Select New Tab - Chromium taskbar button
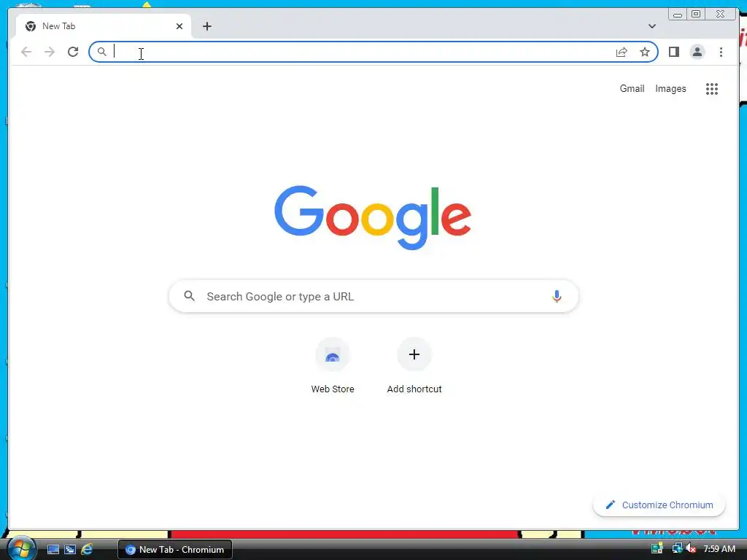The height and width of the screenshot is (560, 747). (175, 550)
